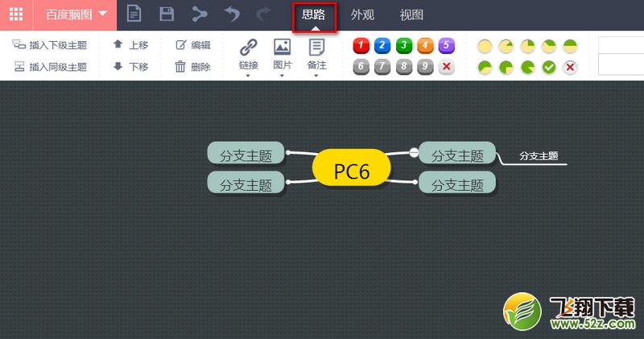
Task: Click the 链接 chain icon
Action: point(249,48)
